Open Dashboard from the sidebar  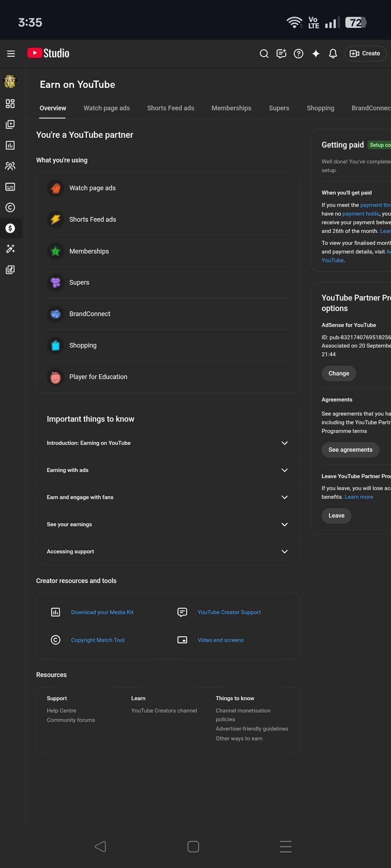[x=10, y=104]
